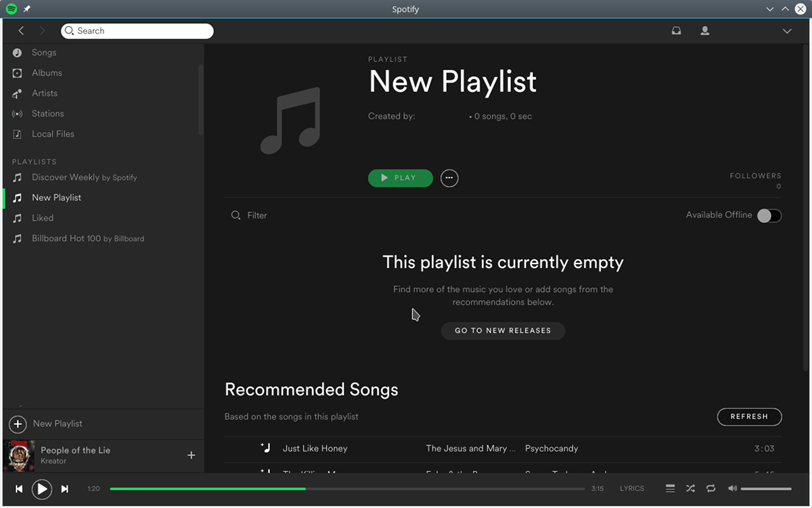Screen dimensions: 812x508
Task: Open Artists in the sidebar
Action: pos(44,93)
